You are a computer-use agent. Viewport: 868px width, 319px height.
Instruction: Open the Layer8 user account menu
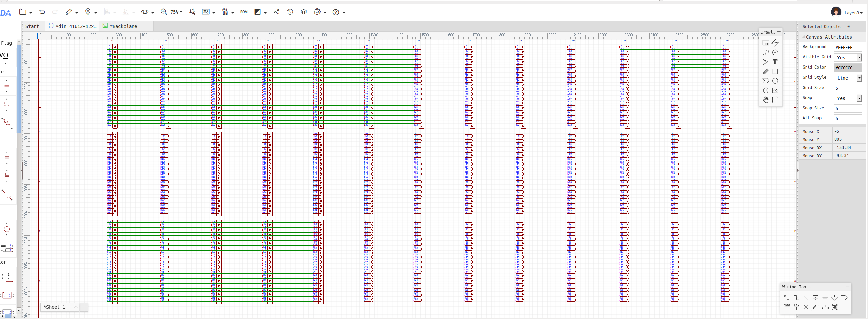point(847,12)
